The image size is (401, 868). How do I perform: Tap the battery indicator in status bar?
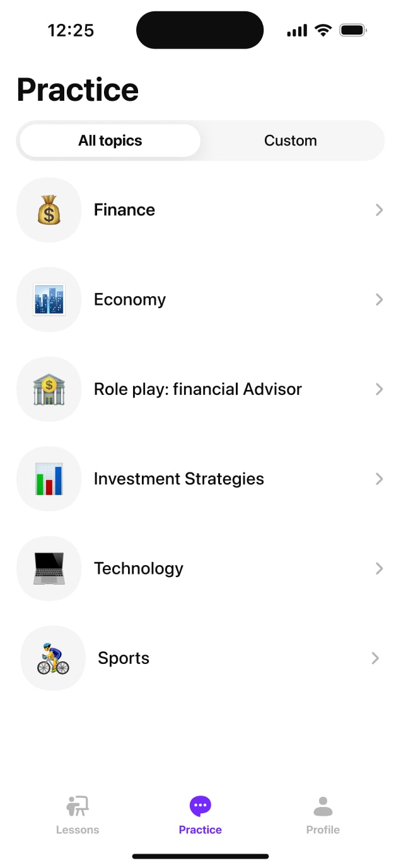(353, 30)
